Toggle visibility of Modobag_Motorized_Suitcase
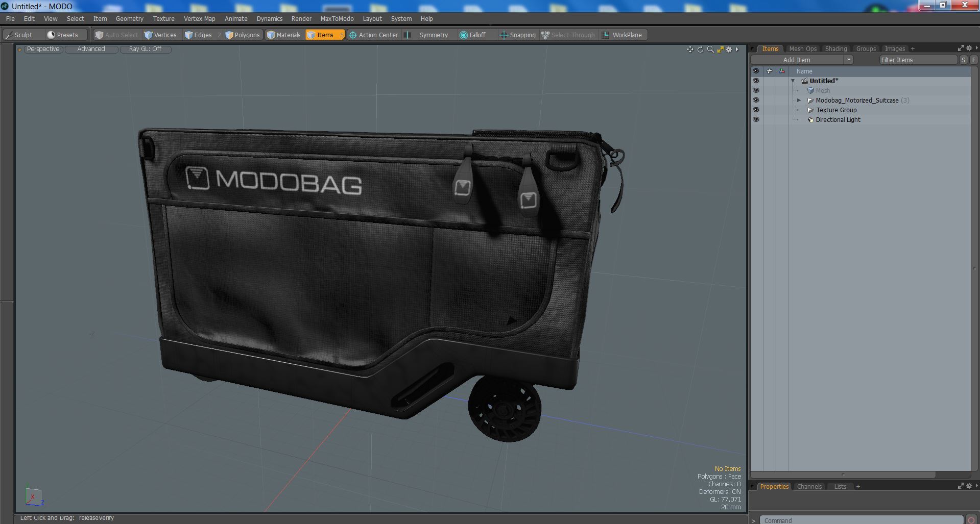980x524 pixels. tap(756, 100)
